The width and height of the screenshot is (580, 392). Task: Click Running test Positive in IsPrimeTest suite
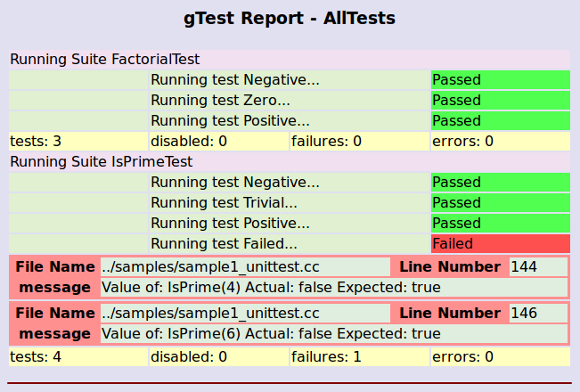(x=231, y=223)
